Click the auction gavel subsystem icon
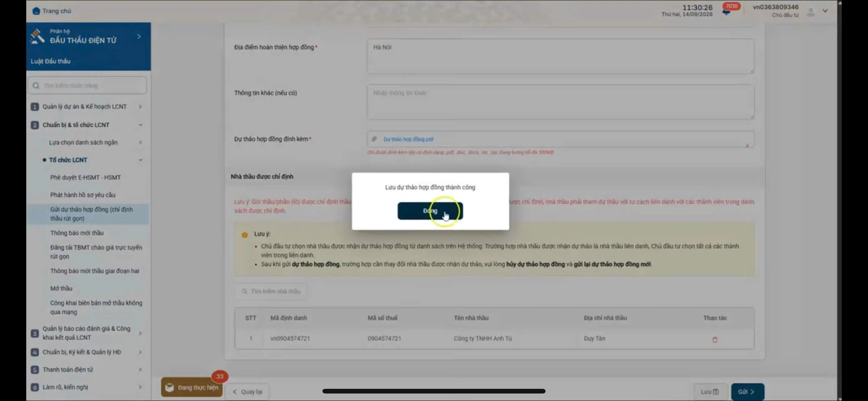868x401 pixels. point(37,36)
